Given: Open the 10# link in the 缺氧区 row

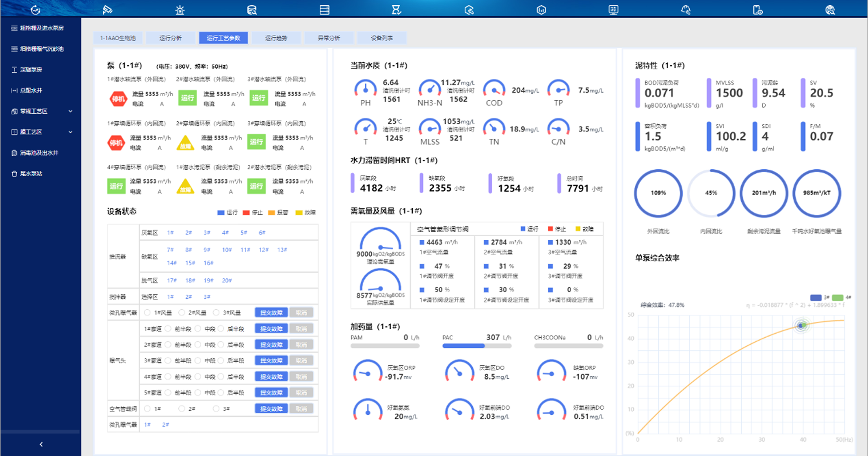Looking at the screenshot, I should [227, 250].
